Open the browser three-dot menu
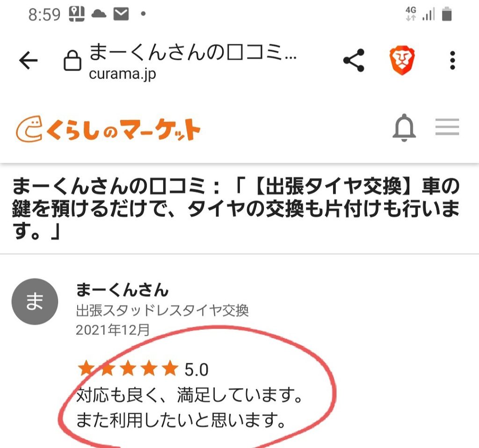 coord(452,60)
